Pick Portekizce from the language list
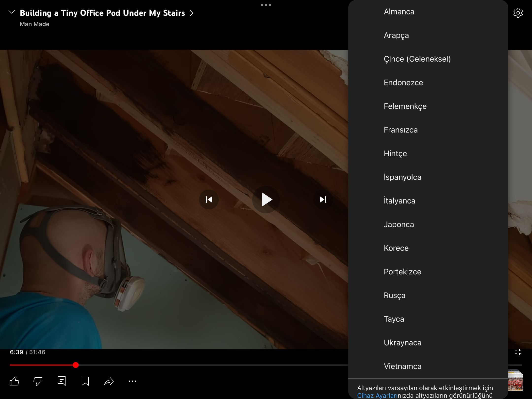This screenshot has height=399, width=532. [428, 272]
